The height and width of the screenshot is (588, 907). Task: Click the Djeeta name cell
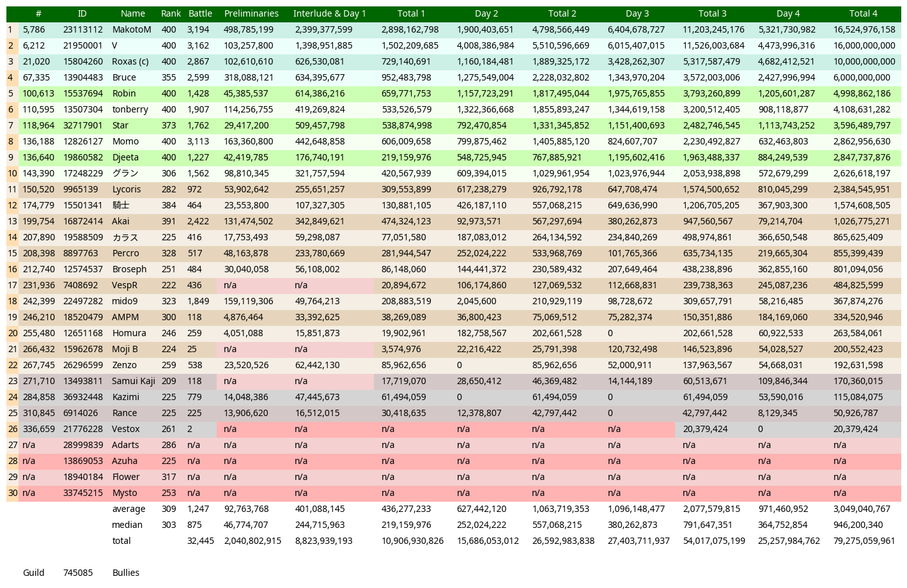pos(125,157)
